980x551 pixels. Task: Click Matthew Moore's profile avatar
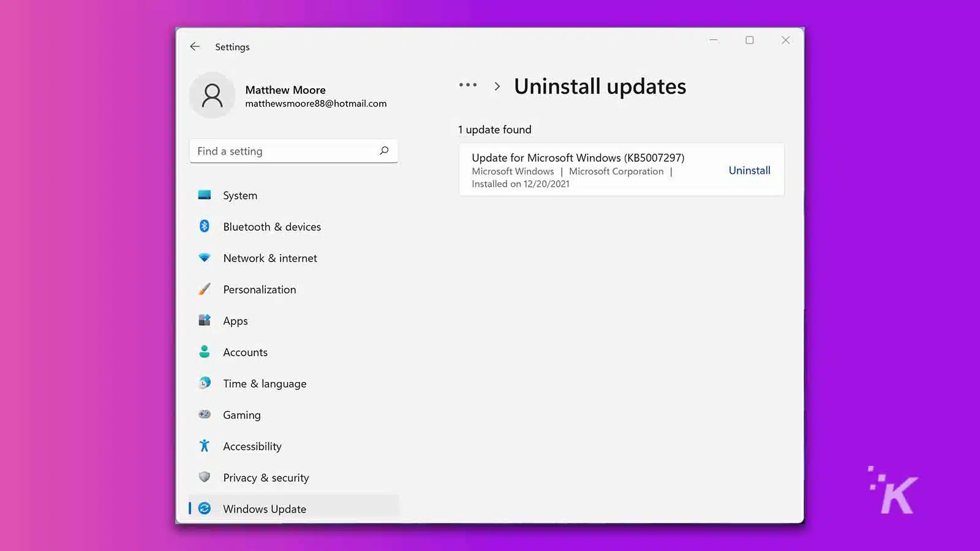[212, 95]
